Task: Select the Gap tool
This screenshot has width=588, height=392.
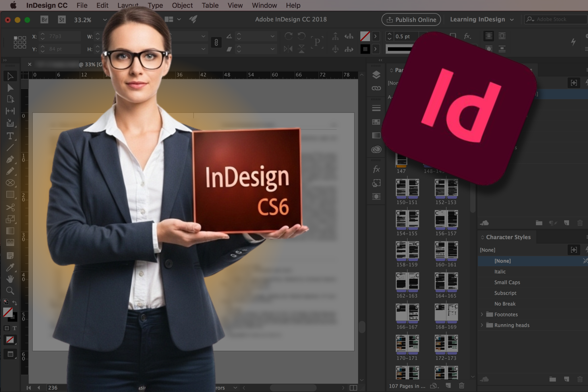Action: pos(10,111)
